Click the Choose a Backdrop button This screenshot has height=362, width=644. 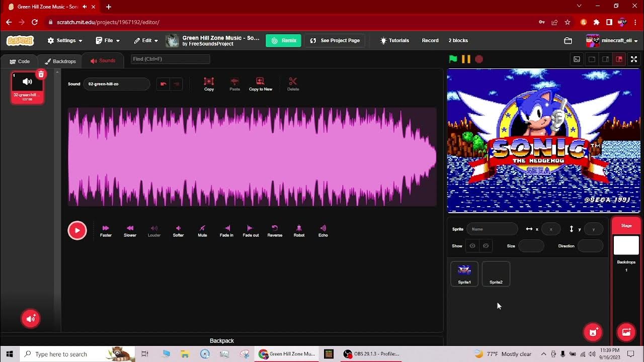[626, 332]
